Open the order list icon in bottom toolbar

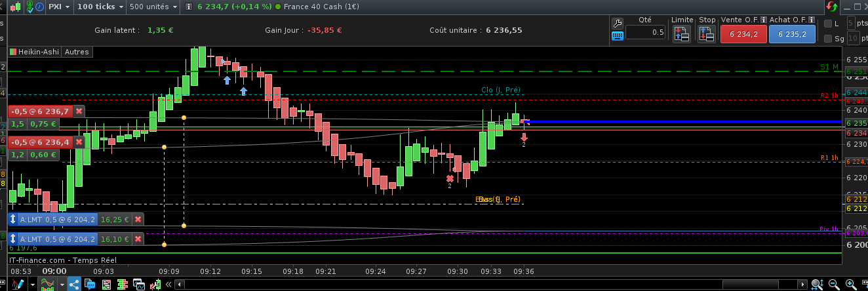(106, 284)
